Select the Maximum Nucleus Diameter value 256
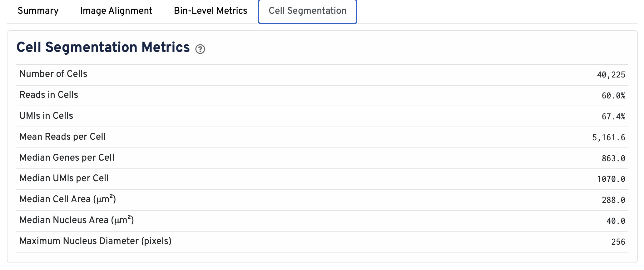This screenshot has height=270, width=644. (x=618, y=242)
